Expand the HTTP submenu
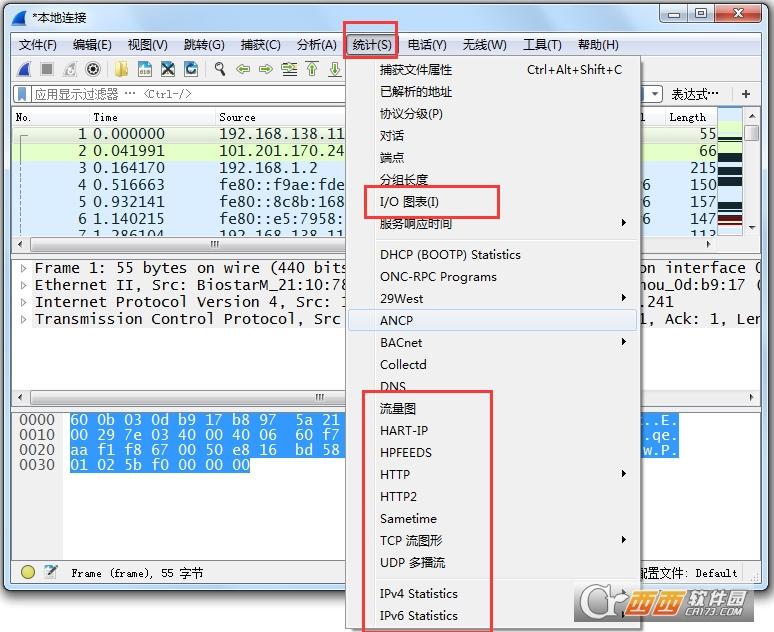Image resolution: width=774 pixels, height=632 pixels. [x=492, y=474]
